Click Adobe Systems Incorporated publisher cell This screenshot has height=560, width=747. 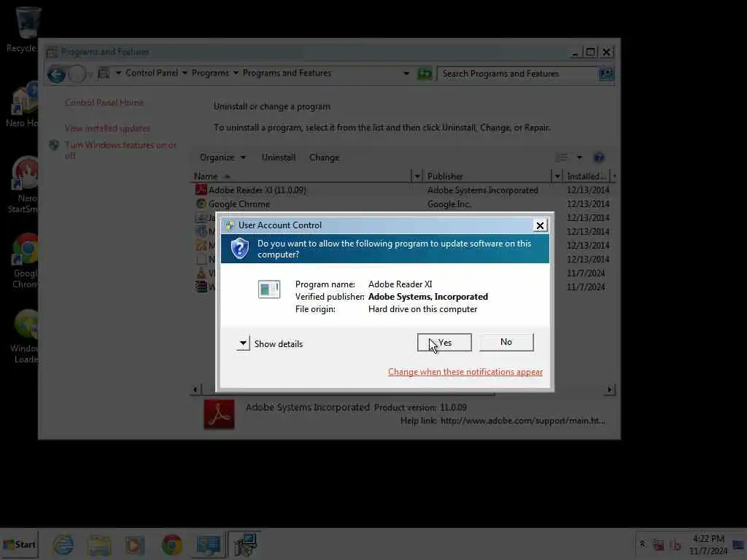pos(483,190)
